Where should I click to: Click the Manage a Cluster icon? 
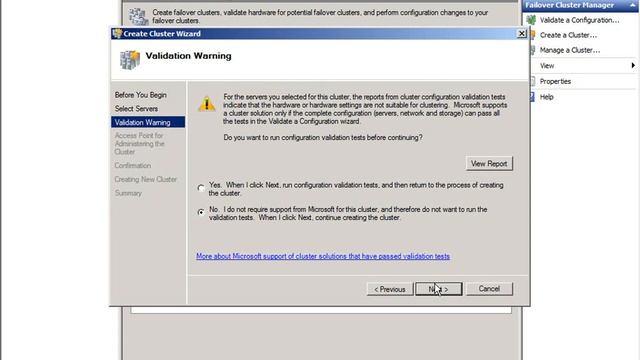point(532,50)
